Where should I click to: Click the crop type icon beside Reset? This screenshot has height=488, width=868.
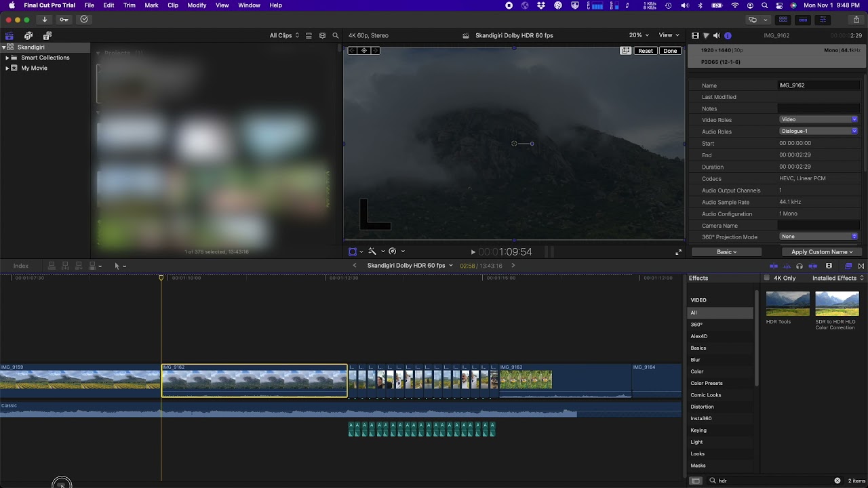pos(625,51)
